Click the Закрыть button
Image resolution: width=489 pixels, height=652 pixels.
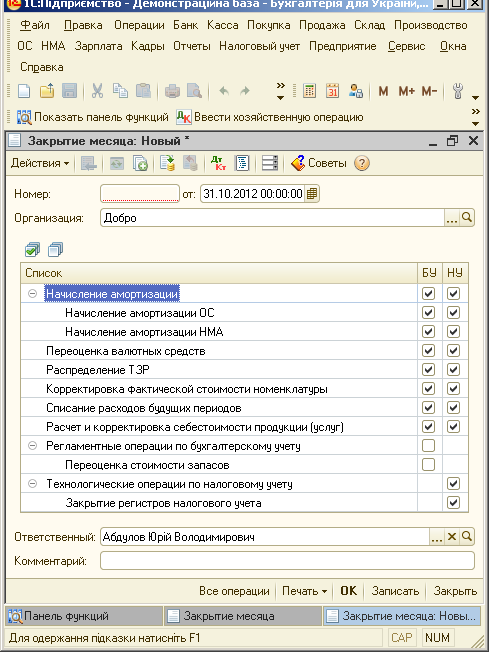pos(455,591)
